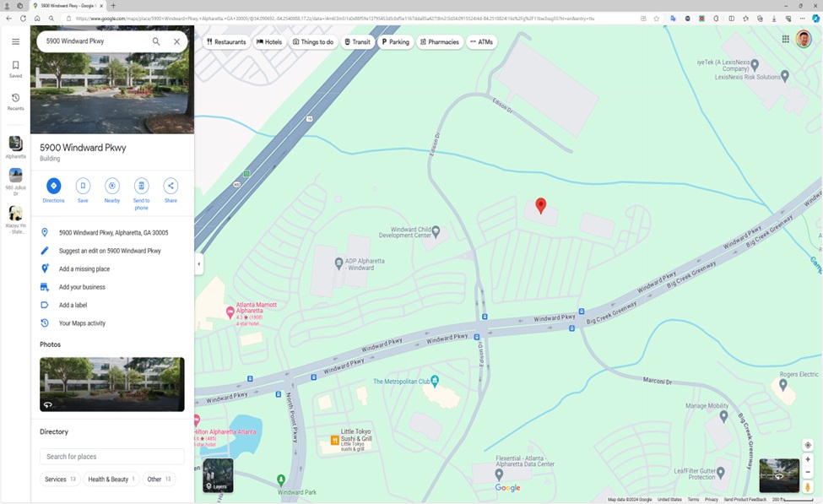Image resolution: width=823 pixels, height=504 pixels.
Task: Click the address 5900 Windward Pkwy, Alpharetta, GA 30005
Action: pyautogui.click(x=113, y=232)
